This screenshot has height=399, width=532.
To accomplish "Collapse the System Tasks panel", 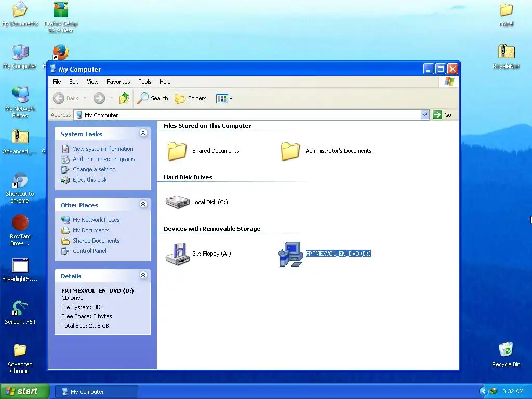I will click(143, 133).
